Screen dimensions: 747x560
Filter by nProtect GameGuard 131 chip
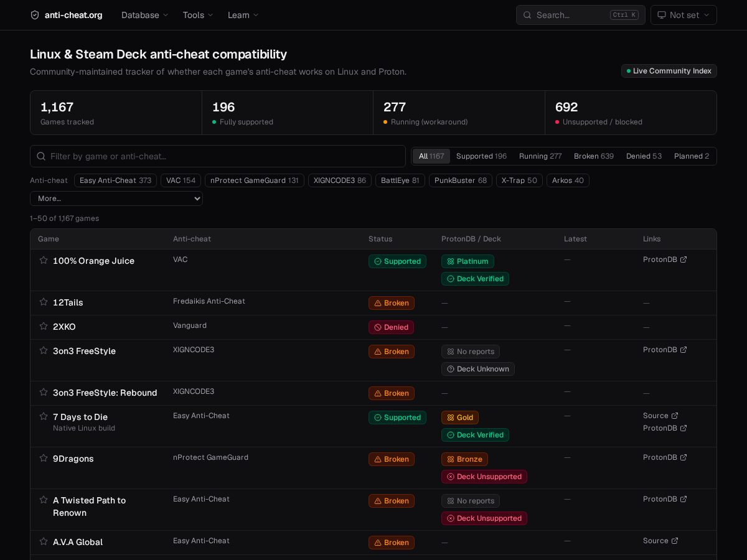click(255, 180)
